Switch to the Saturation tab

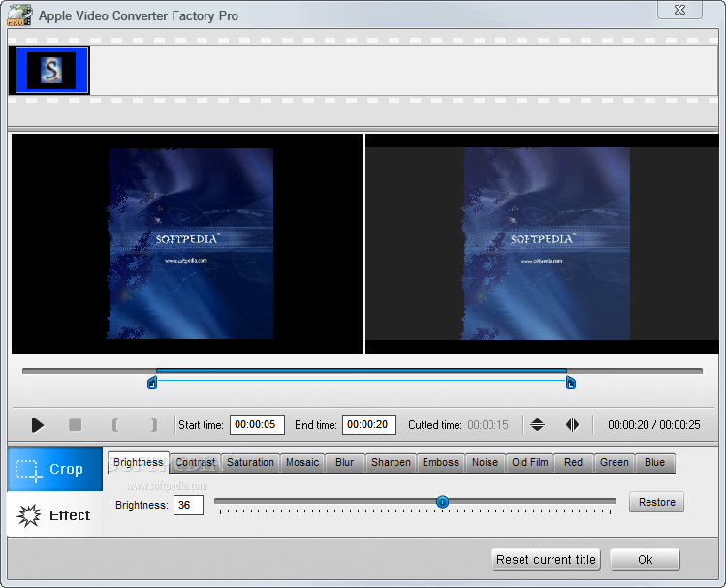(250, 462)
